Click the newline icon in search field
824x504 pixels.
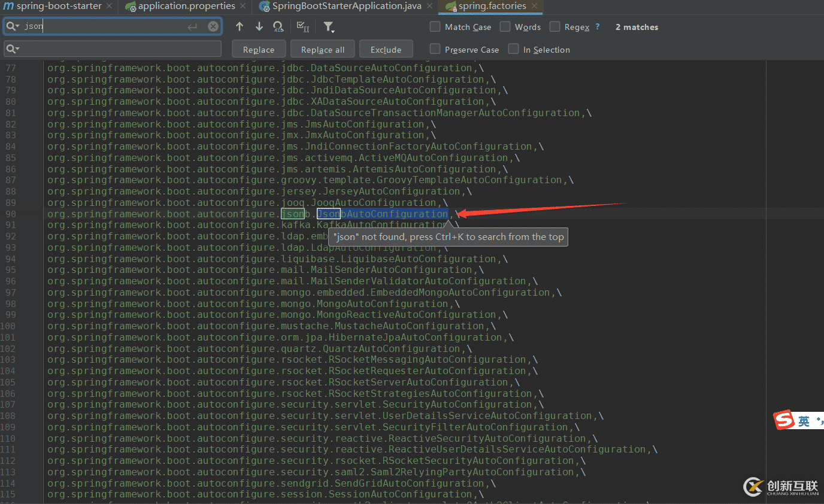point(192,26)
